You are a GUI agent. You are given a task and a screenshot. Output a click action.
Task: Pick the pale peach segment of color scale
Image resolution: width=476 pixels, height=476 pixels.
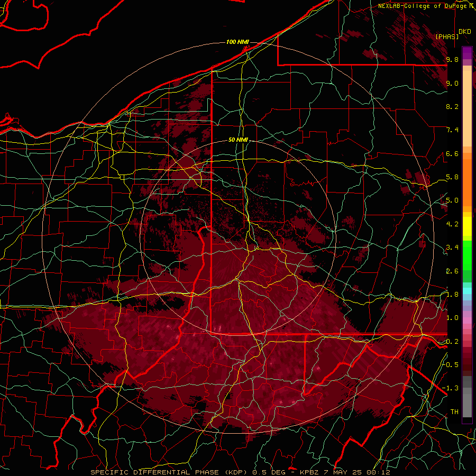click(467, 108)
